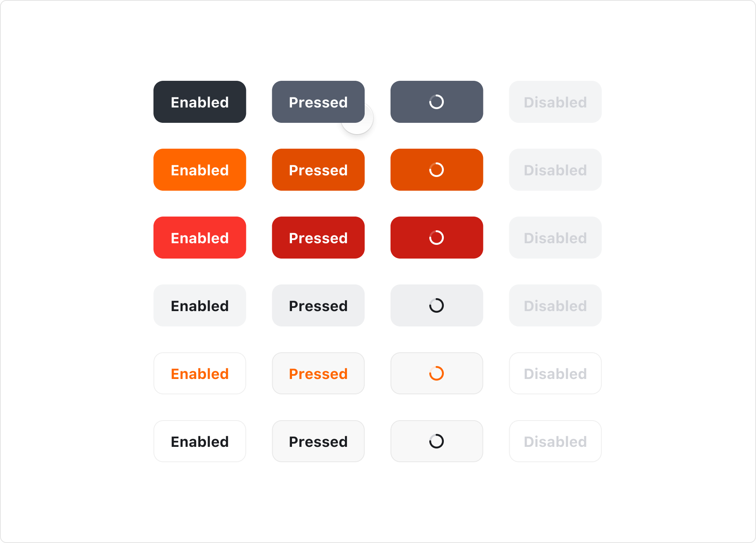756x543 pixels.
Task: Click the red button's loading spinner
Action: [x=437, y=238]
